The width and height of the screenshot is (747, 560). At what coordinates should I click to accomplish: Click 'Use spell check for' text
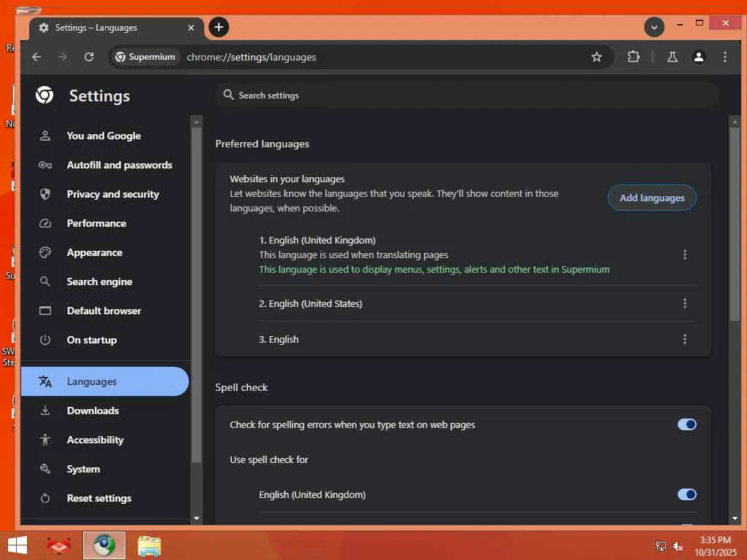(x=268, y=459)
